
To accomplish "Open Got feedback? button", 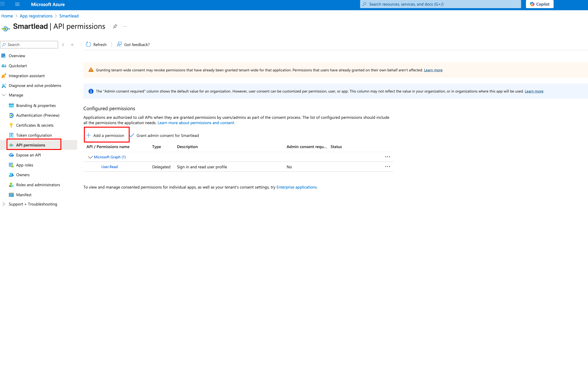I will coord(133,44).
